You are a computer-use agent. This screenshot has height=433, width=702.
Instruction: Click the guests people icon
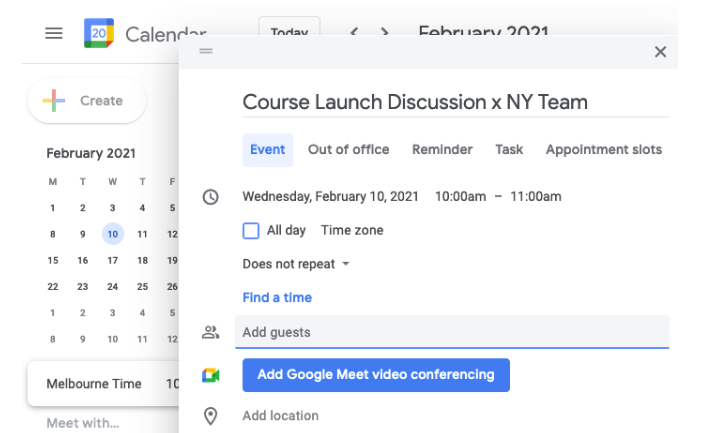point(210,332)
